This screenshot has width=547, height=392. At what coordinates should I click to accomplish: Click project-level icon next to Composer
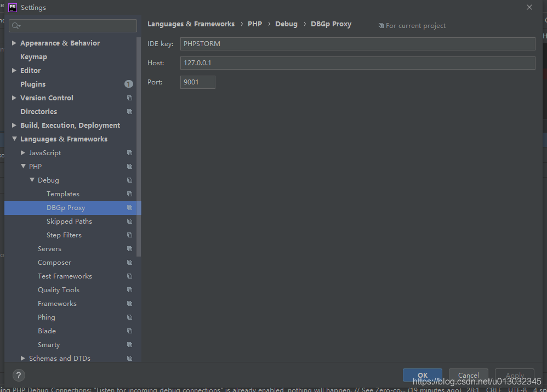point(129,263)
